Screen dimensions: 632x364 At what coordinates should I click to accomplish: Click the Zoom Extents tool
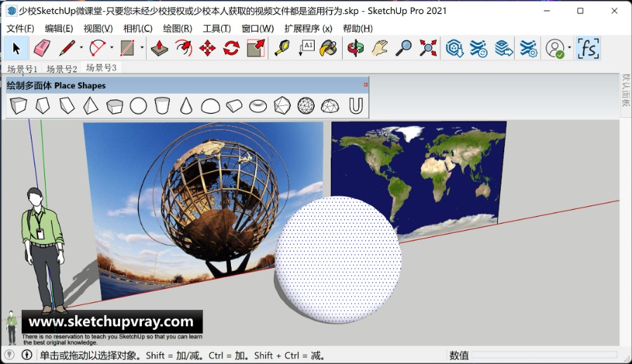click(428, 48)
